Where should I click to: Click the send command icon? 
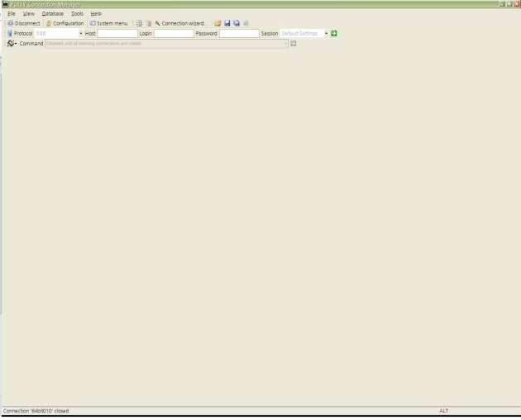point(294,43)
